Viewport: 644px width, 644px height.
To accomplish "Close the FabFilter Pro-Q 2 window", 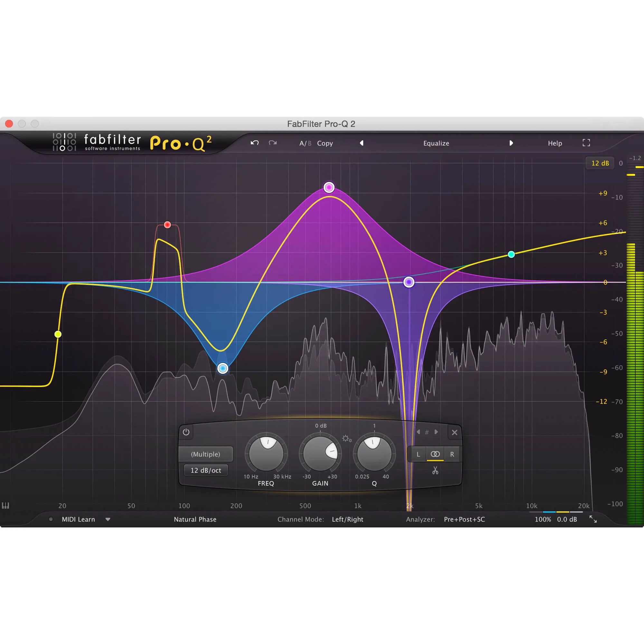I will (9, 124).
